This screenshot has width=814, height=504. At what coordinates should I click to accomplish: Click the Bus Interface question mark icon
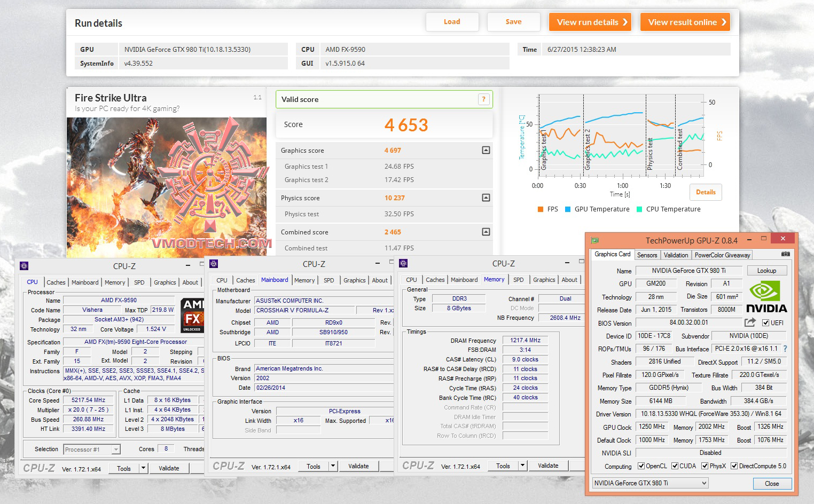tap(785, 349)
